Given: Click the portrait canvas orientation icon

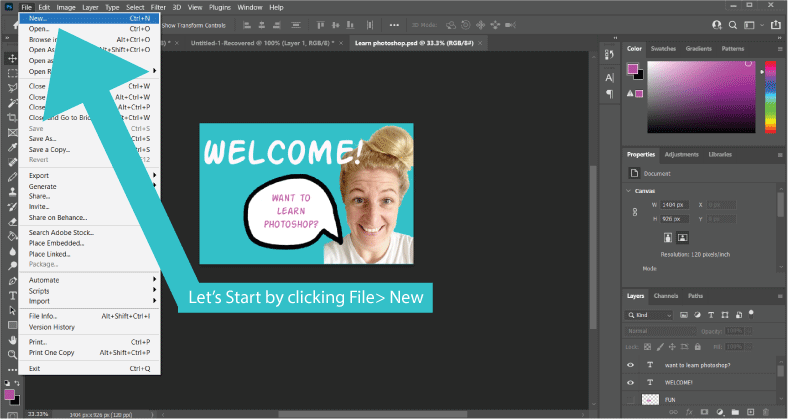Looking at the screenshot, I should (668, 238).
